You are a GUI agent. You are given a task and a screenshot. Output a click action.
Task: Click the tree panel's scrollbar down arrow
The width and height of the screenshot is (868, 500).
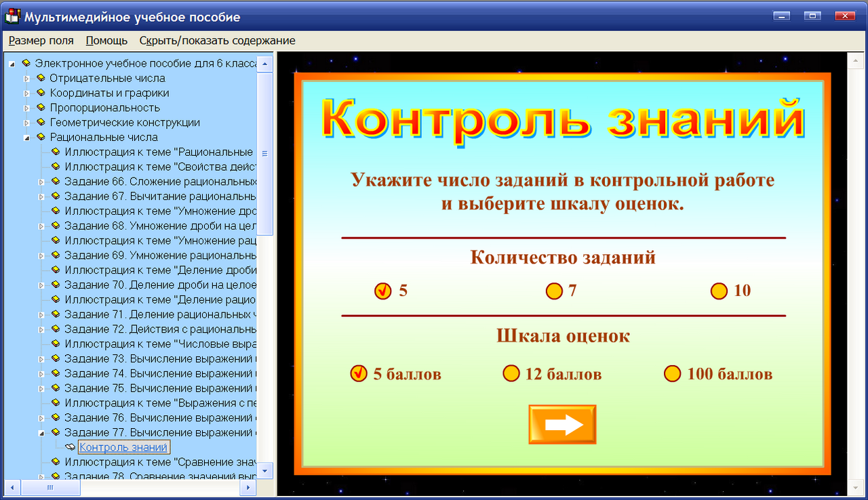click(264, 470)
